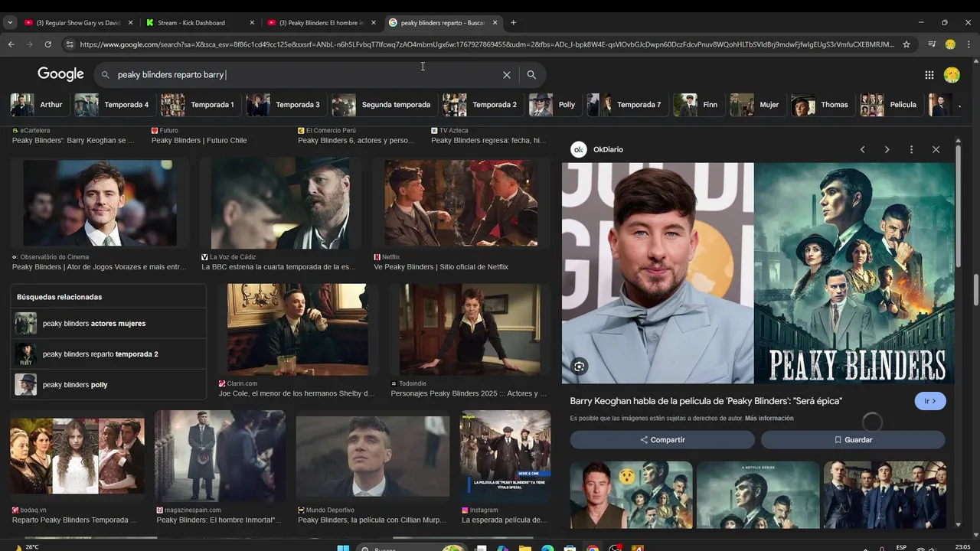This screenshot has height=551, width=980.
Task: Click related search 'peaky blinders polly'
Action: pyautogui.click(x=109, y=385)
